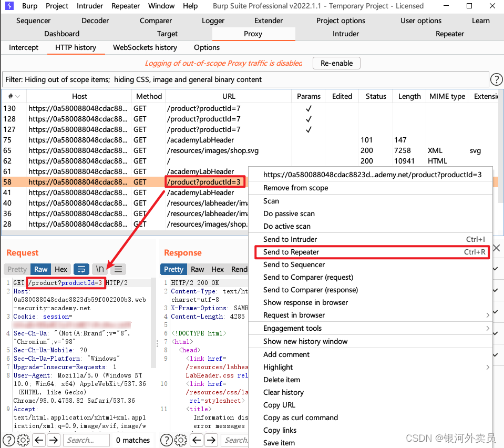This screenshot has width=504, height=448.
Task: Sort by the # column arrow
Action: [18, 96]
